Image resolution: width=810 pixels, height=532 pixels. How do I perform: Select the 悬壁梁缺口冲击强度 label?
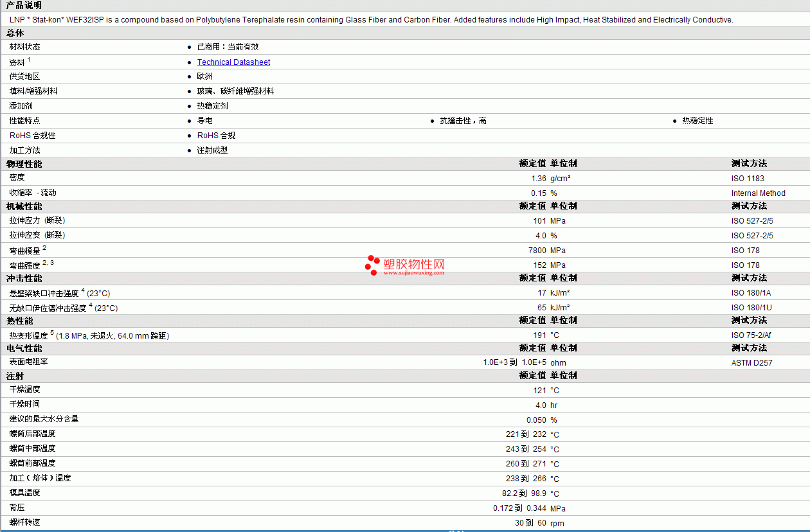[44, 293]
